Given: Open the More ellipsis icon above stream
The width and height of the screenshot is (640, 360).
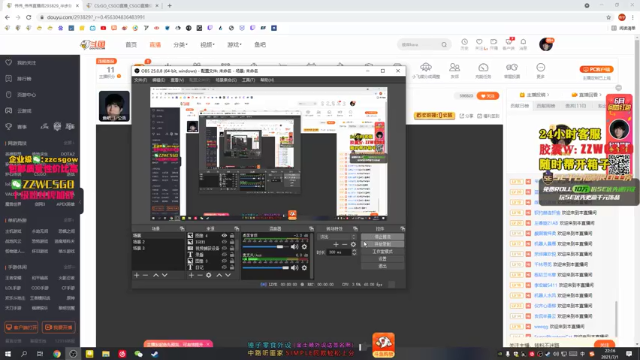Looking at the screenshot, I should (540, 67).
